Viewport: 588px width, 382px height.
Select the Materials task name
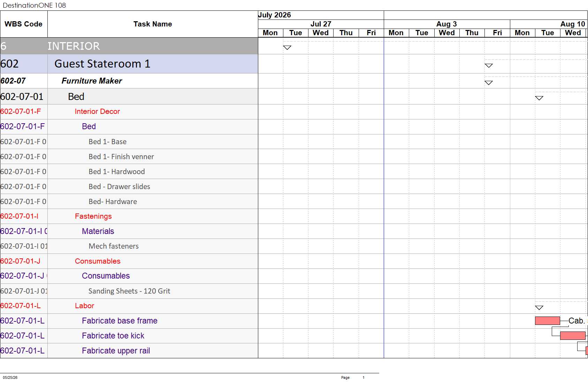[x=98, y=231]
